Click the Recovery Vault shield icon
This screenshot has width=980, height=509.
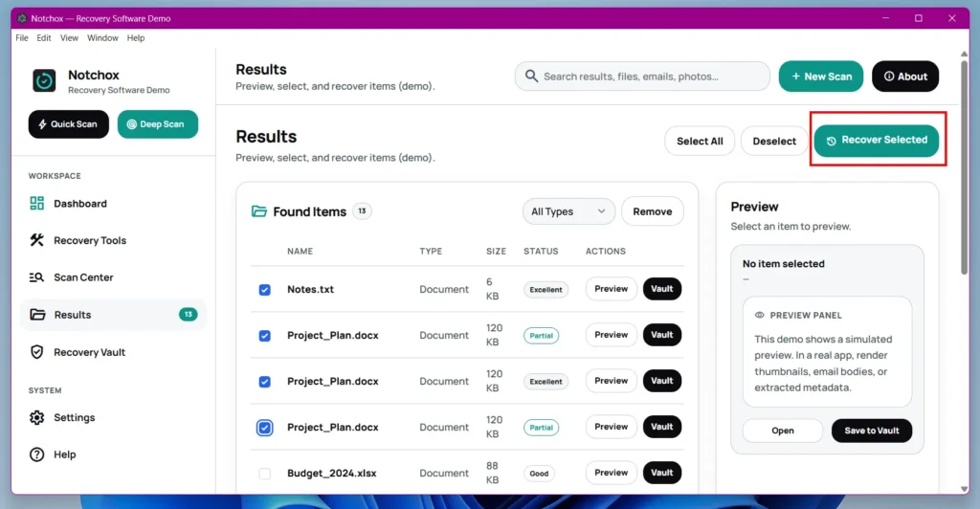click(37, 352)
